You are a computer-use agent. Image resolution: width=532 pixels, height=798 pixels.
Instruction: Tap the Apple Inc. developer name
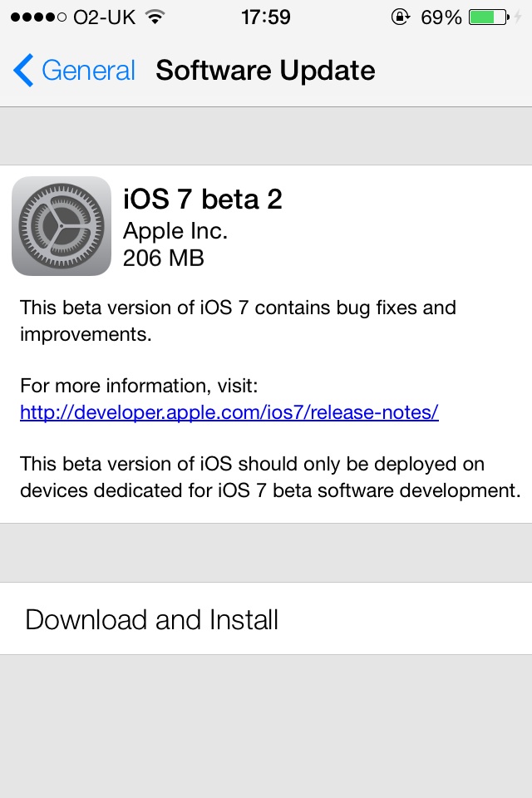click(x=175, y=230)
